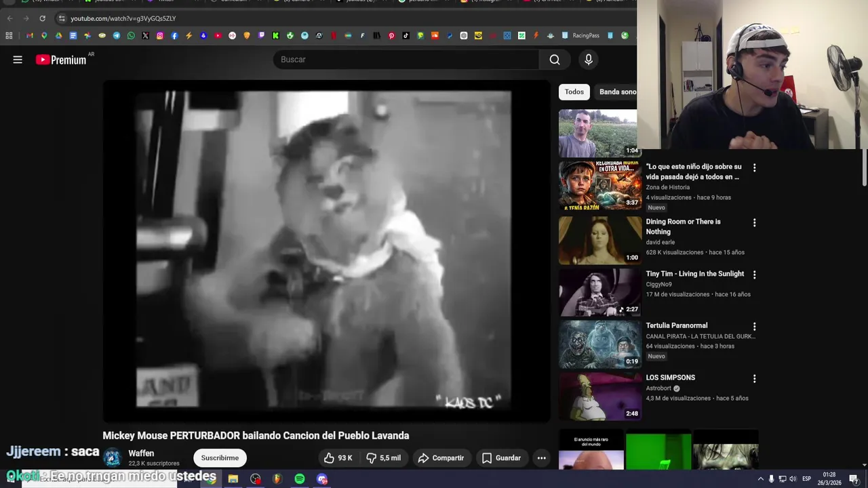Open Spotify from the taskbar
The image size is (868, 488).
pos(300,479)
